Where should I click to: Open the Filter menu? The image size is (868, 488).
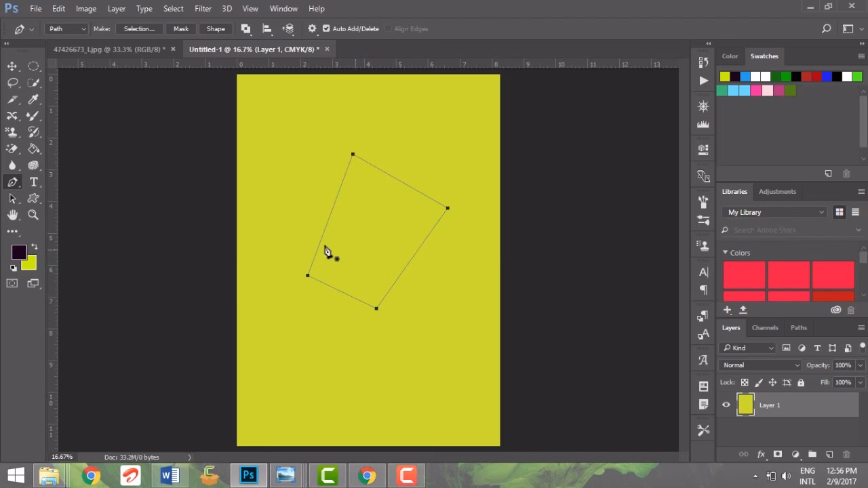pyautogui.click(x=203, y=8)
